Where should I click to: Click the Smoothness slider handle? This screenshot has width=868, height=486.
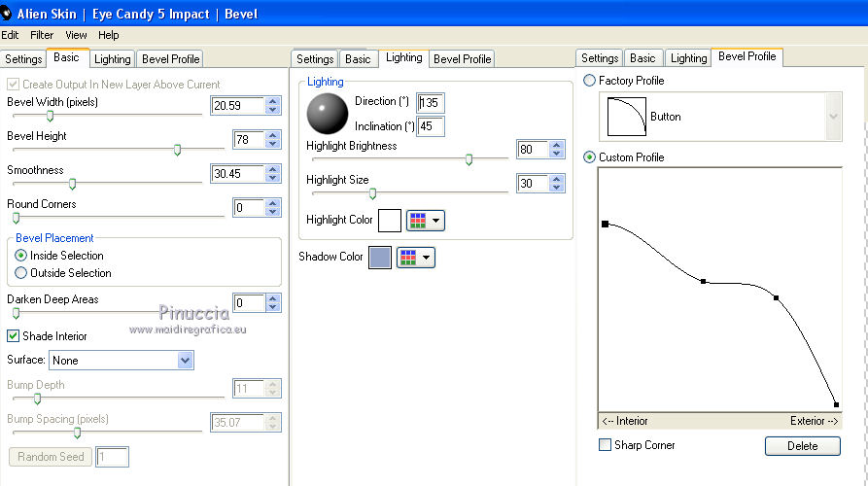tap(72, 184)
